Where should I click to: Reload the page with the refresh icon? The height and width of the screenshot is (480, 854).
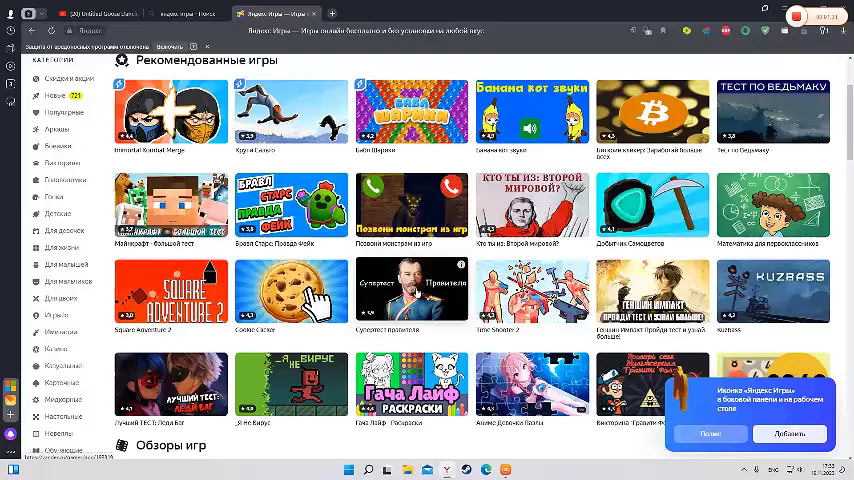click(x=51, y=31)
